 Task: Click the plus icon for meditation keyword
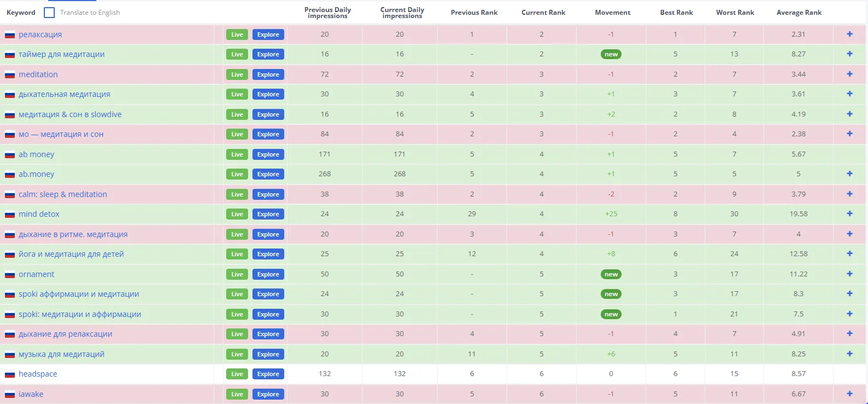coord(849,74)
